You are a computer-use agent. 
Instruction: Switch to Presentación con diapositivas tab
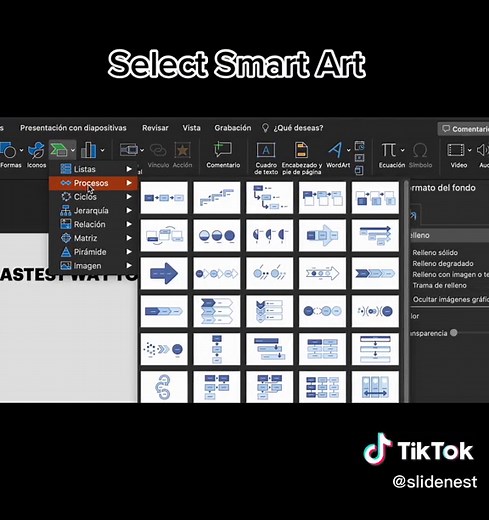(x=73, y=128)
